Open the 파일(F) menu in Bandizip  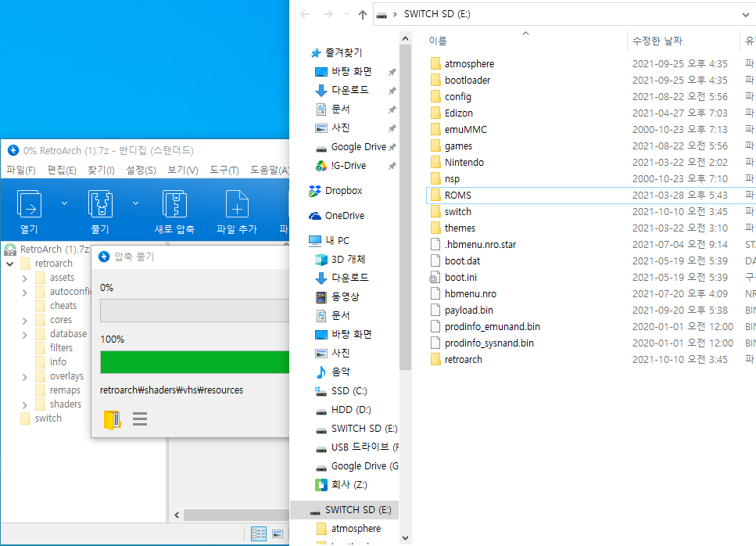[x=21, y=171]
